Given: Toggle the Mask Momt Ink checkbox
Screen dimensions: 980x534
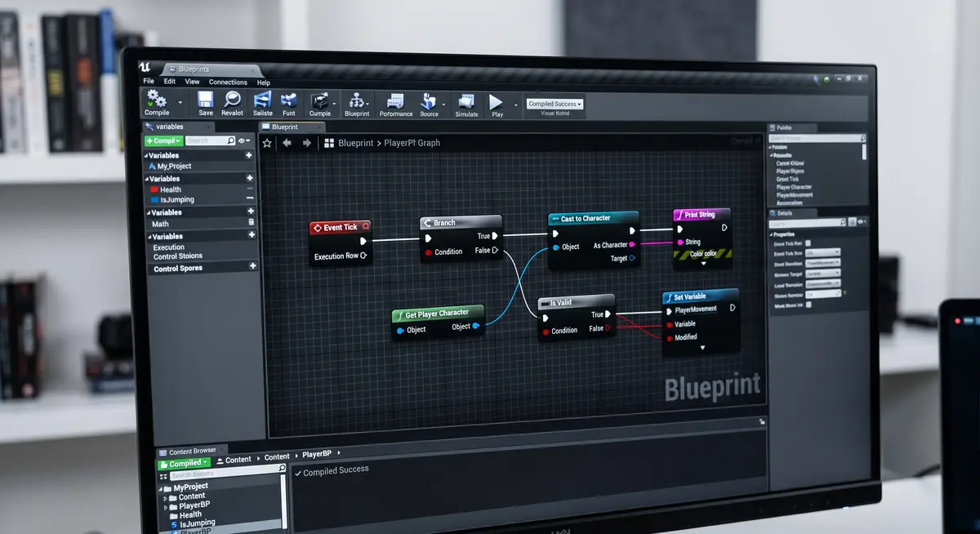Looking at the screenshot, I should [x=808, y=305].
